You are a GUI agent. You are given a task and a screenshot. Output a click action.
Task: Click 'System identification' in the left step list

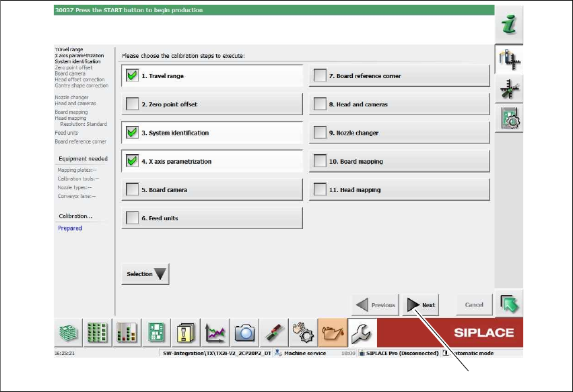(x=77, y=61)
